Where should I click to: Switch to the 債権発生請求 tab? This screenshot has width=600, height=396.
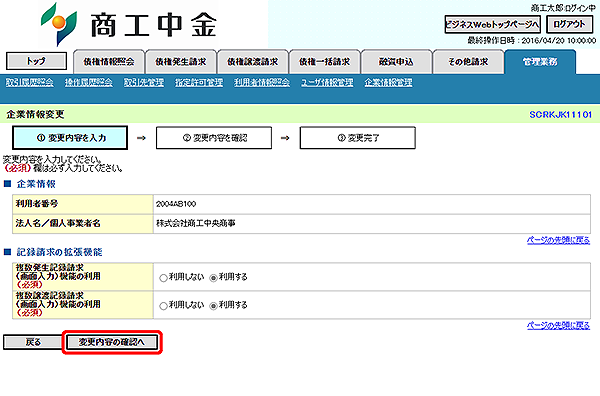[181, 62]
